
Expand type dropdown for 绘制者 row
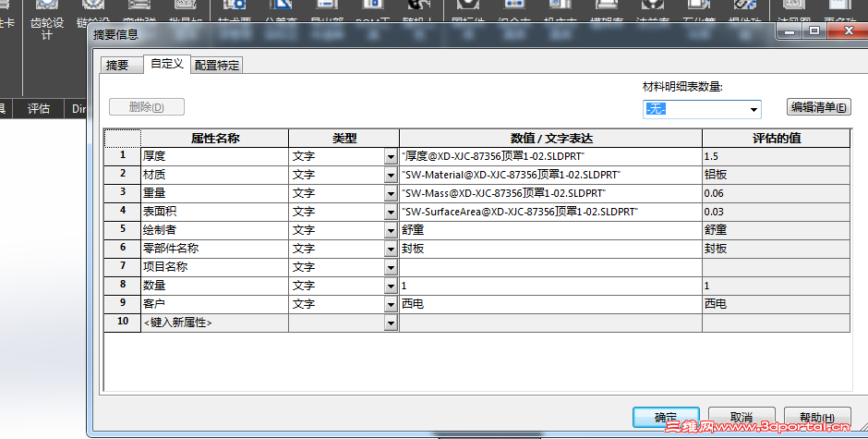(391, 230)
